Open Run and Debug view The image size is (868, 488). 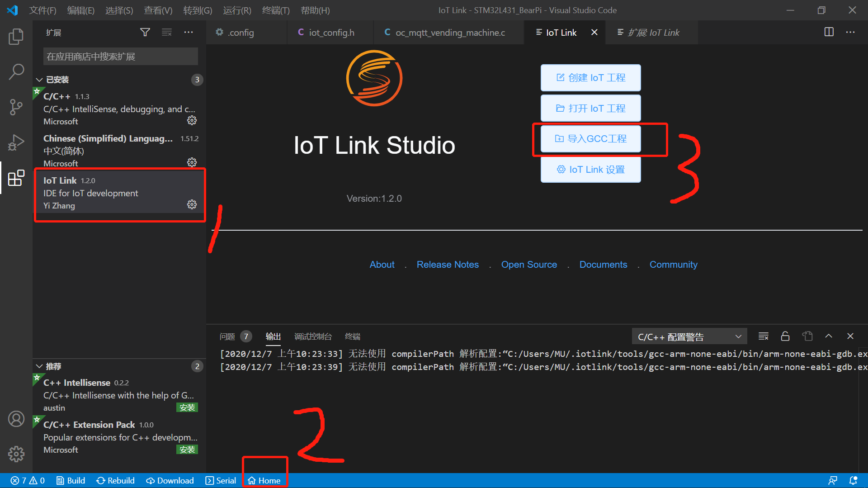[16, 142]
